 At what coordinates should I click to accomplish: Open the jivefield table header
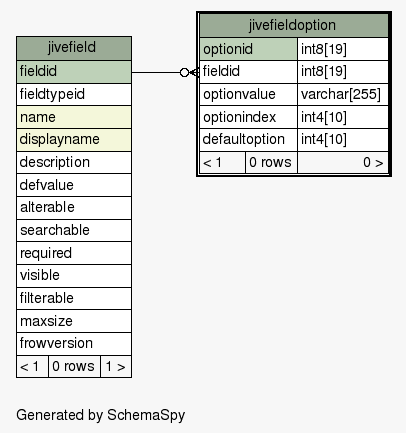(74, 48)
